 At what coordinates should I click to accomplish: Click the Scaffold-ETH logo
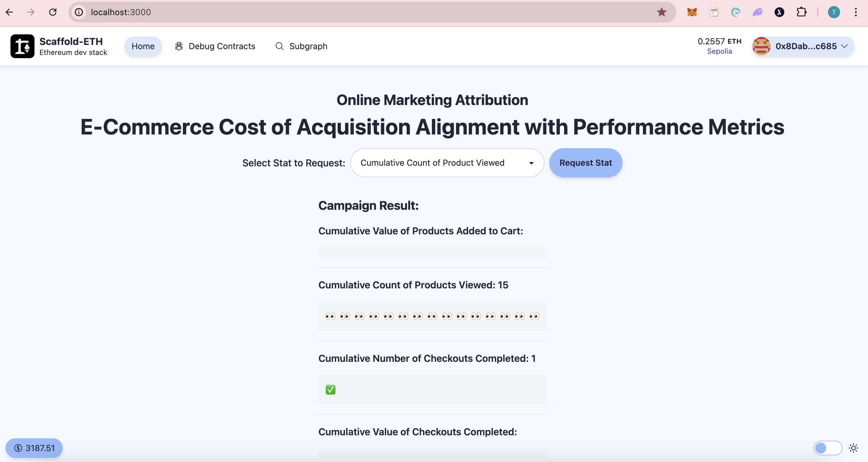22,46
